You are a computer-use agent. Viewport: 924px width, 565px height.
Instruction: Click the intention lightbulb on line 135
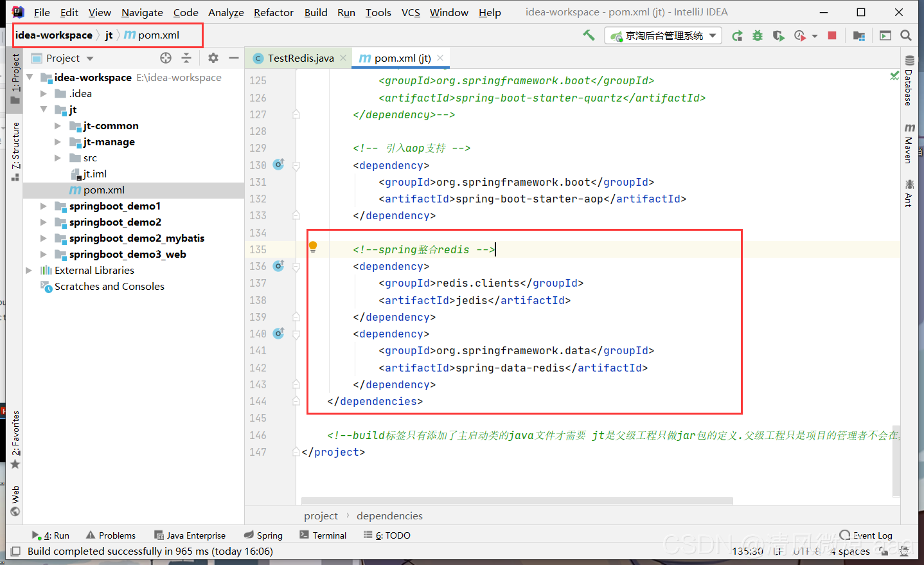[313, 247]
